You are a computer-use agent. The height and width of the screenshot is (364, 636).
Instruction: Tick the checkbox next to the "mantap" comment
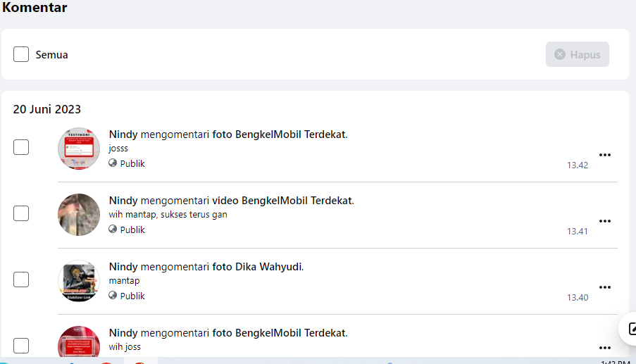pos(21,280)
